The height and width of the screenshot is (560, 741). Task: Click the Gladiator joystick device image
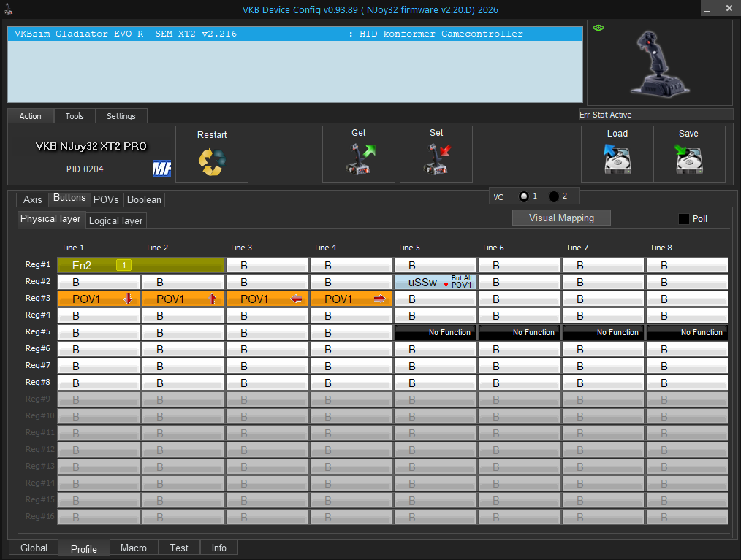pos(660,64)
